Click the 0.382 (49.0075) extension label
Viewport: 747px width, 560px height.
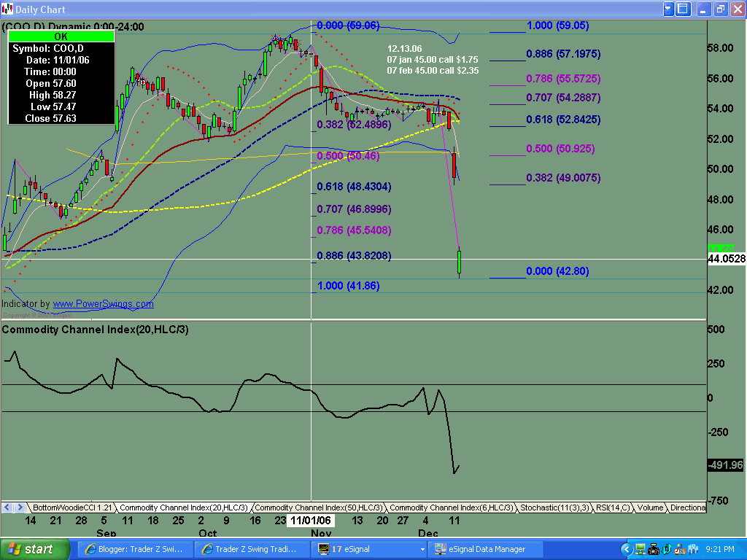(x=563, y=178)
